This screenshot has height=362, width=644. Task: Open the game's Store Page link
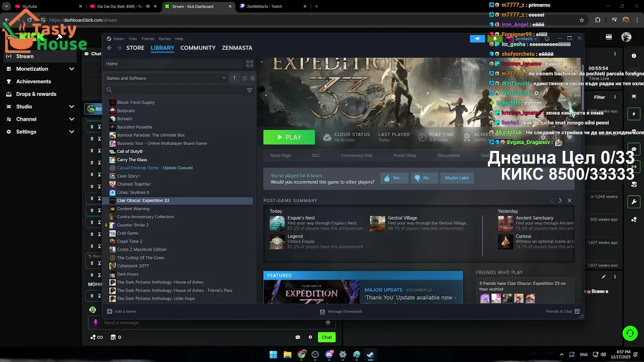tap(280, 155)
